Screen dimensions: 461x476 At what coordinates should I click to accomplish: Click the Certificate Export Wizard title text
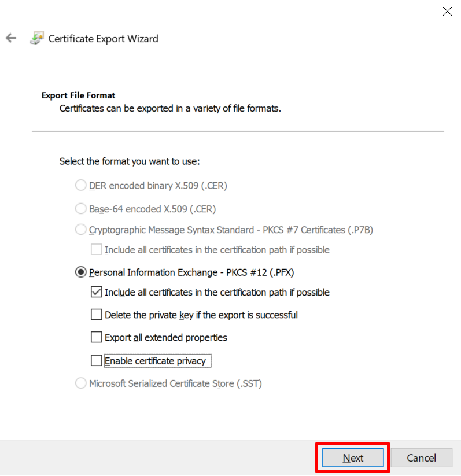point(104,39)
